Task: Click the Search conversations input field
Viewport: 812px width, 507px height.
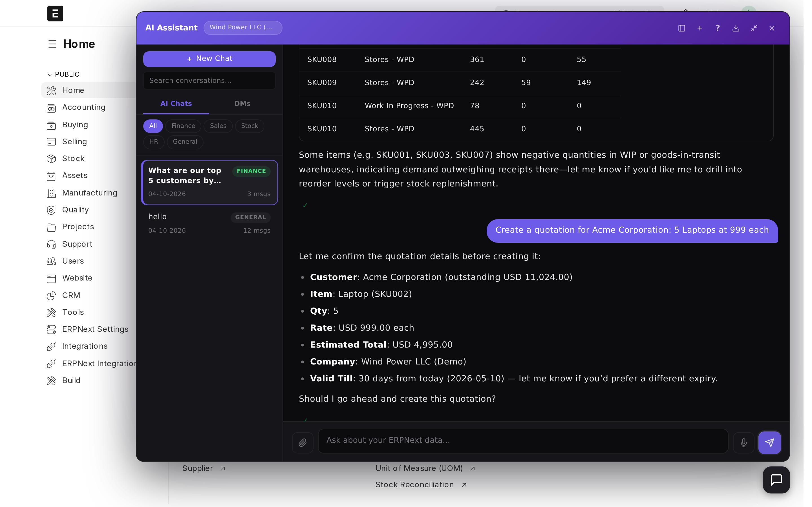Action: 209,81
